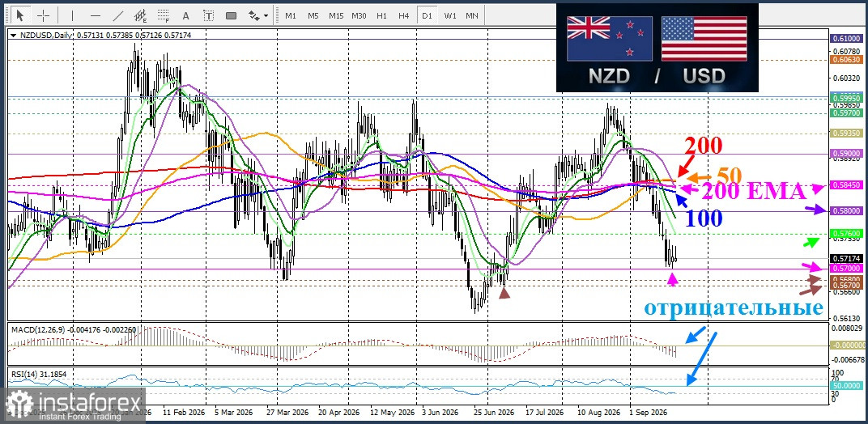The height and width of the screenshot is (424, 868).
Task: Click the text label tool
Action: 208,15
